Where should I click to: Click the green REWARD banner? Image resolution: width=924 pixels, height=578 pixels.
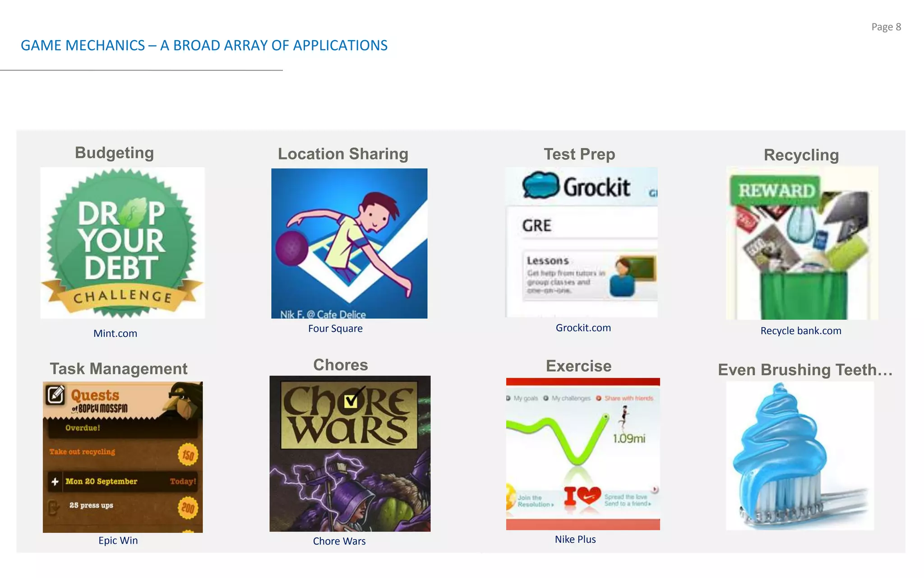(776, 190)
